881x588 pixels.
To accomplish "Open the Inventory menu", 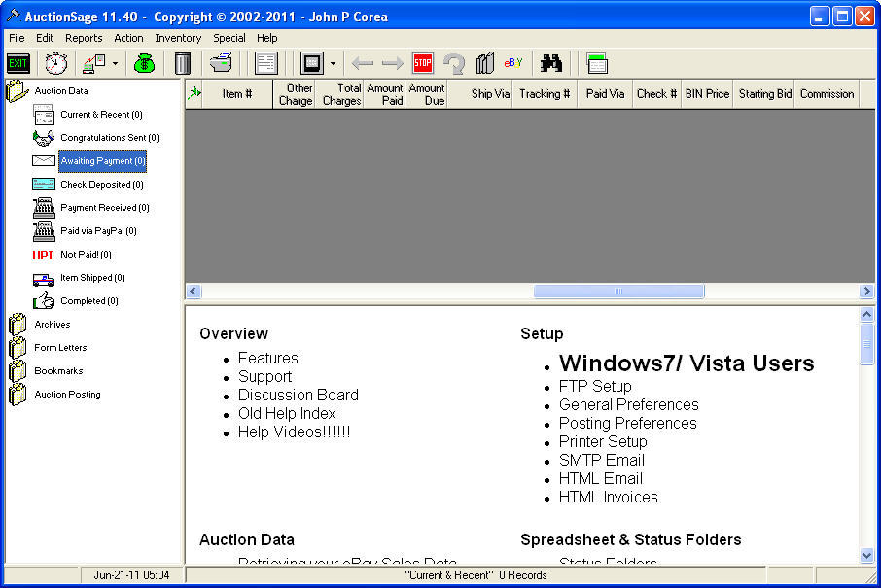I will point(178,38).
